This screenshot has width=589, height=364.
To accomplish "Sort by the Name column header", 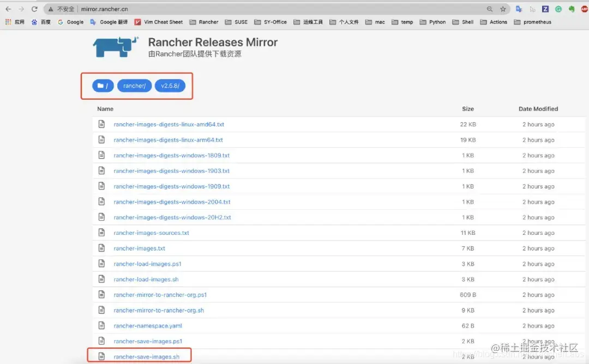I will click(105, 109).
